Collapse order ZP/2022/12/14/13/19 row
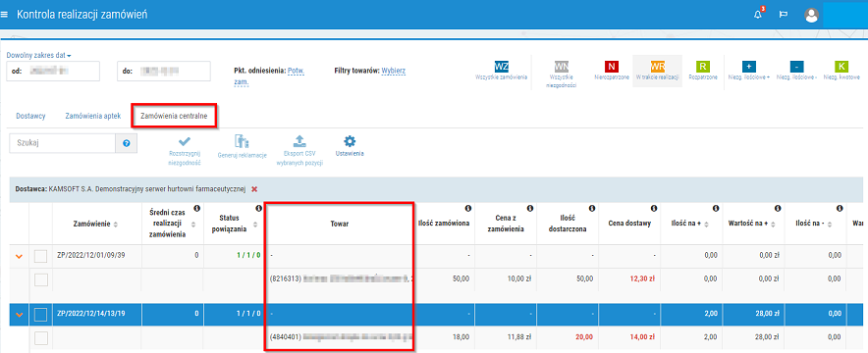 [19, 315]
